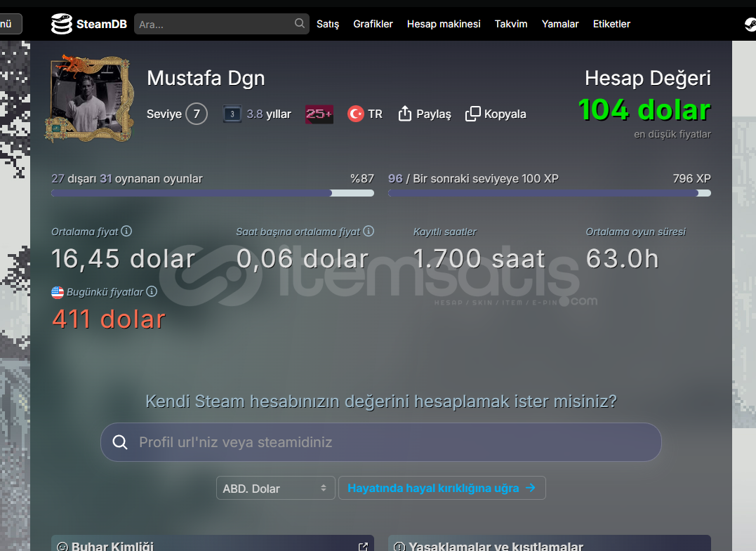This screenshot has height=551, width=756.
Task: Open external link icon in Buhar Kimliği panel
Action: (x=363, y=547)
